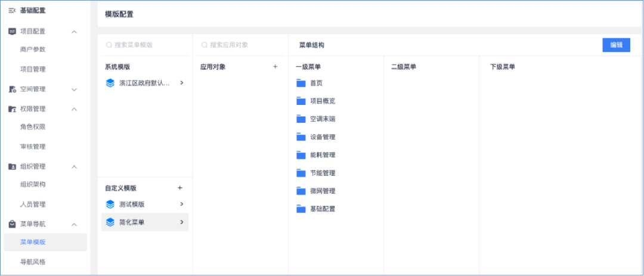Screen dimensions: 644x276
Task: Collapse the 项目配置 section chevron
Action: click(74, 32)
